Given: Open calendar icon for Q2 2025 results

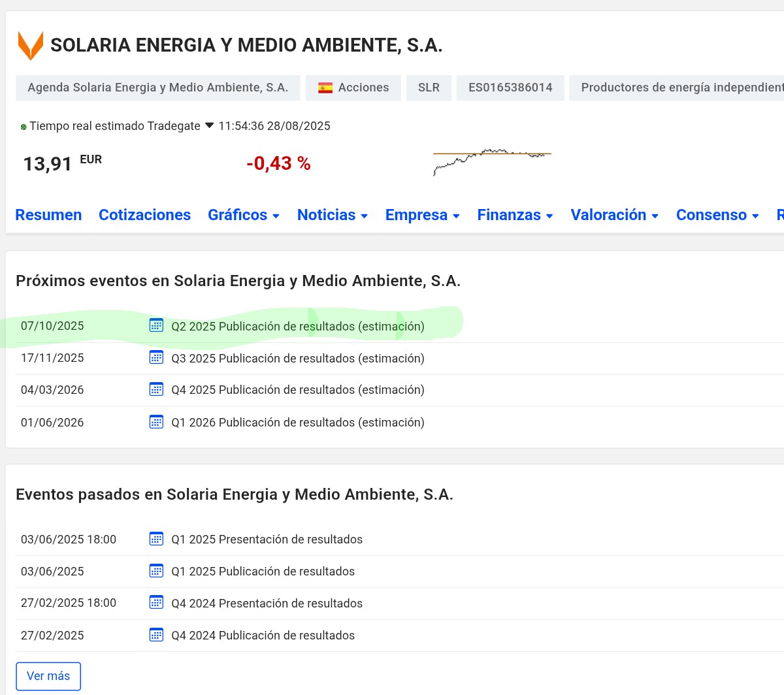Looking at the screenshot, I should (x=156, y=325).
